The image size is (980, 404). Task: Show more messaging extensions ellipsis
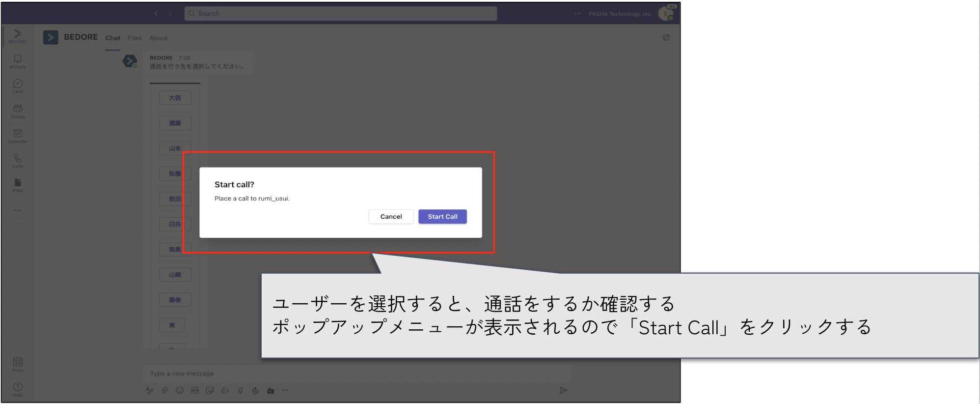(x=285, y=391)
